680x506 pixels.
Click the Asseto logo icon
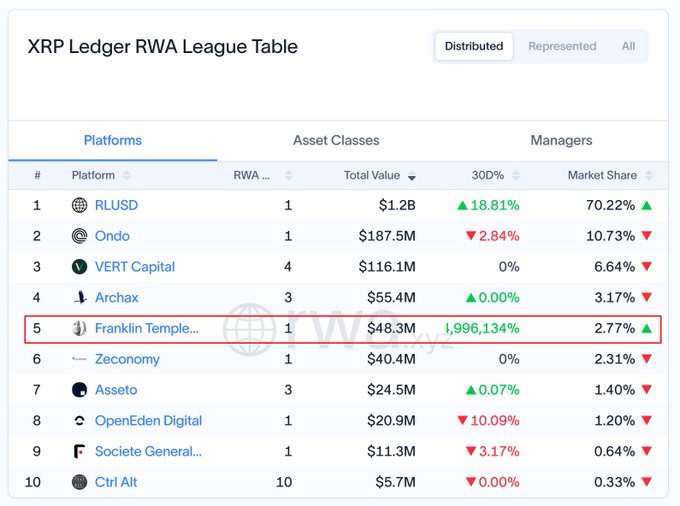pos(79,390)
